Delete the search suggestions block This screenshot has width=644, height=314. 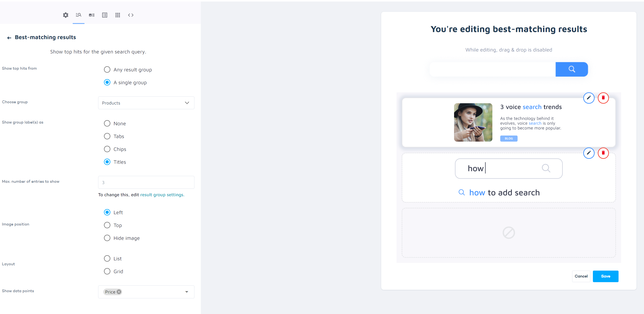[x=603, y=153]
